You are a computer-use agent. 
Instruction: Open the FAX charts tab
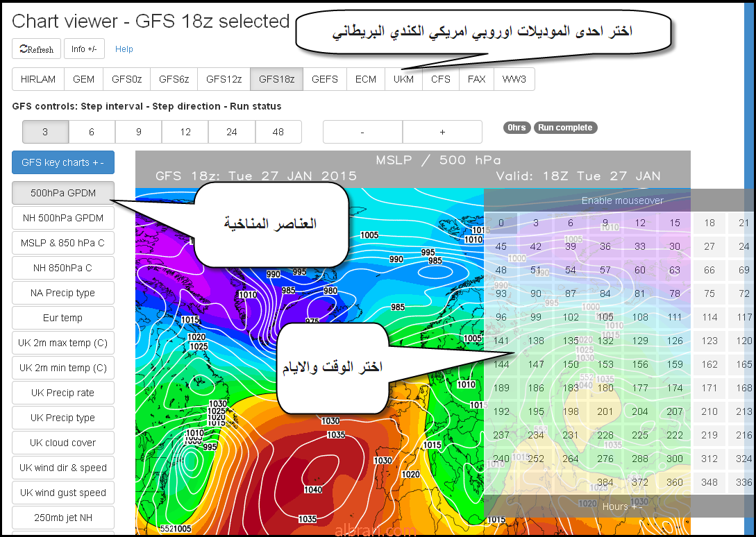click(x=477, y=79)
